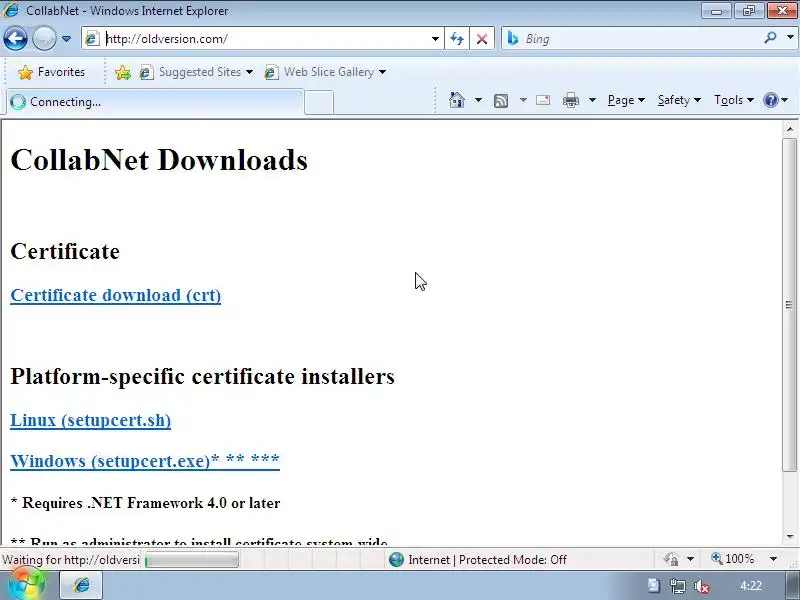Screen dimensions: 800x600
Task: Click the network tray icon
Action: pyautogui.click(x=678, y=586)
